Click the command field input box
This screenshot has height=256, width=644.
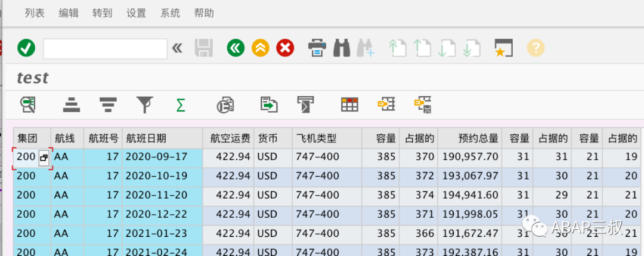105,49
